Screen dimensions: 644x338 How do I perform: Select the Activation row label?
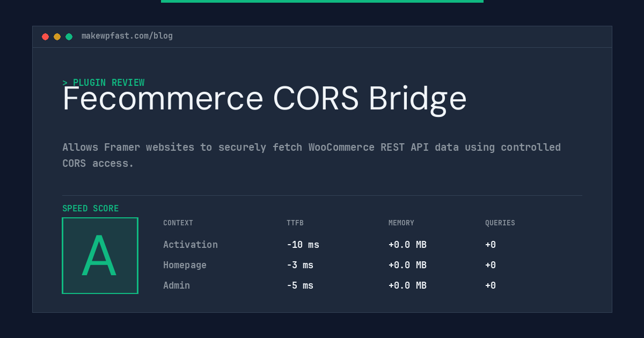pyautogui.click(x=191, y=245)
